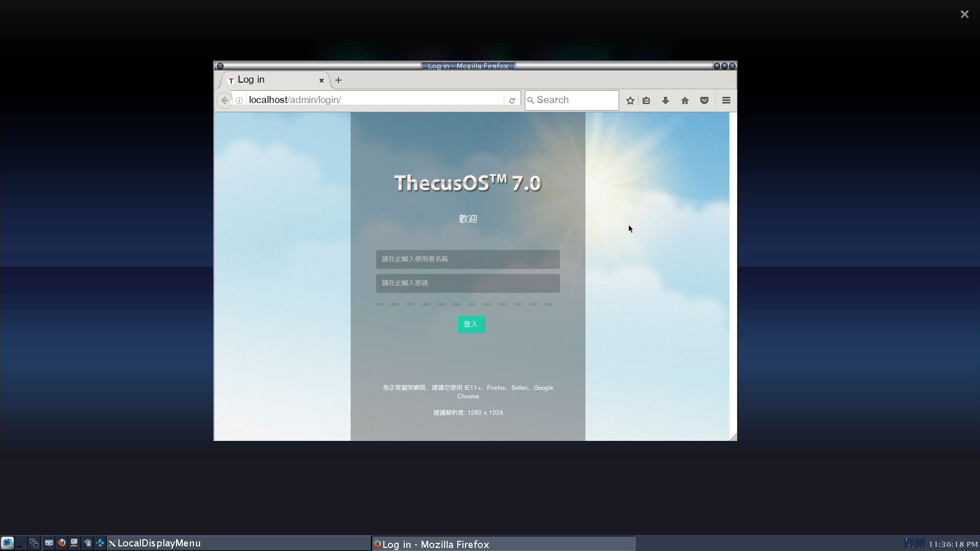Bookmark this page with the star icon

630,101
